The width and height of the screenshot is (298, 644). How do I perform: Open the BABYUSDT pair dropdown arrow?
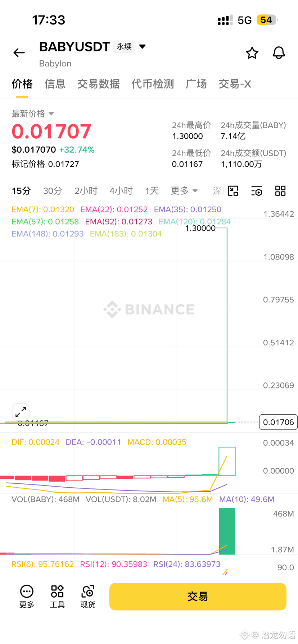(143, 46)
